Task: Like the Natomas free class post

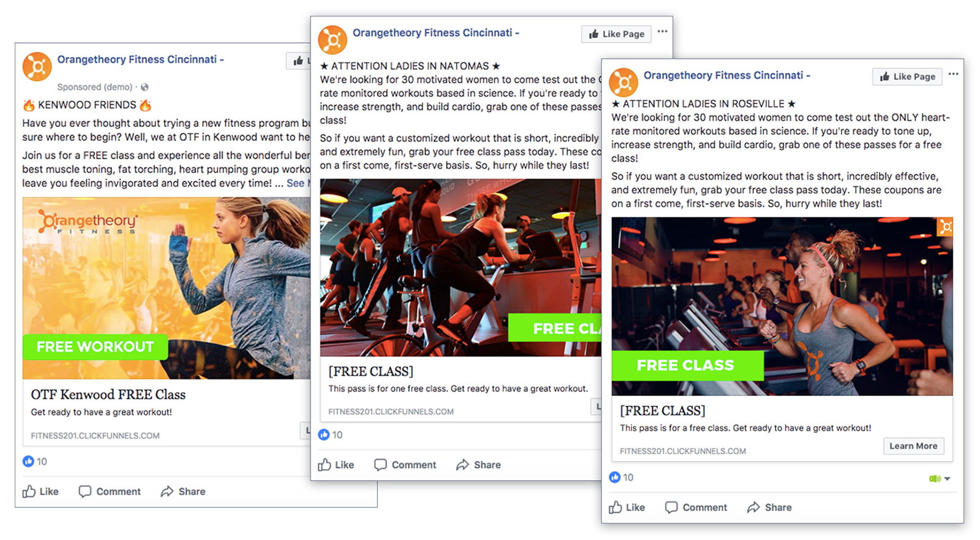Action: pyautogui.click(x=336, y=465)
